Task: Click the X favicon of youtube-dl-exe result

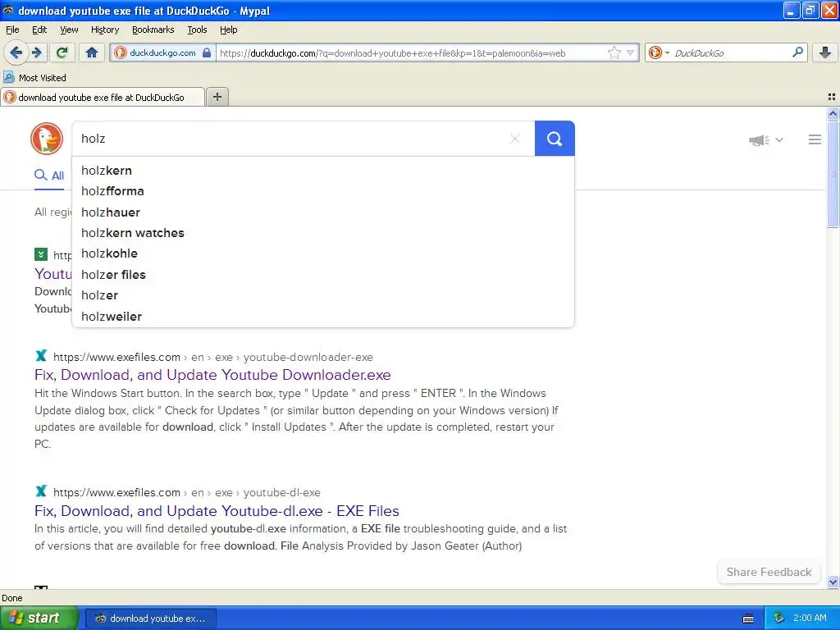Action: click(41, 491)
